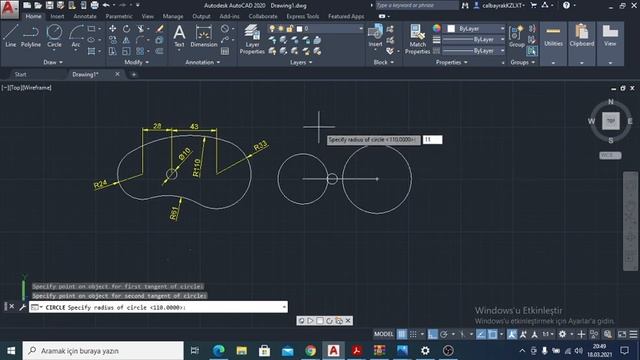This screenshot has width=640, height=360.
Task: Click the CIRCLE command line input
Action: pyautogui.click(x=158, y=307)
